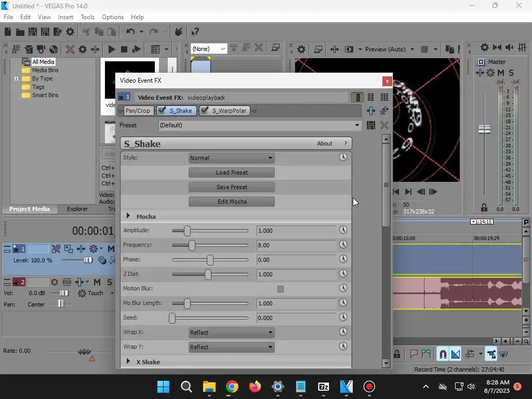Select the Media Bins folder
Screen dimensions: 532x399
point(45,70)
